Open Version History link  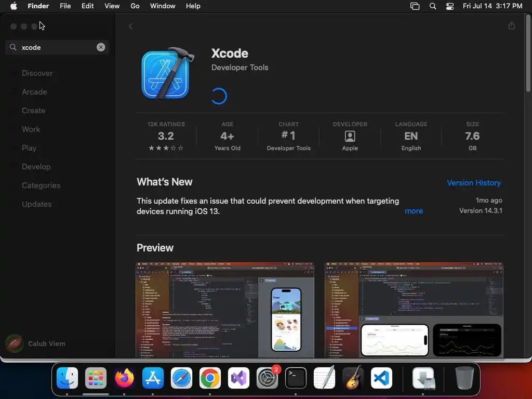point(474,183)
